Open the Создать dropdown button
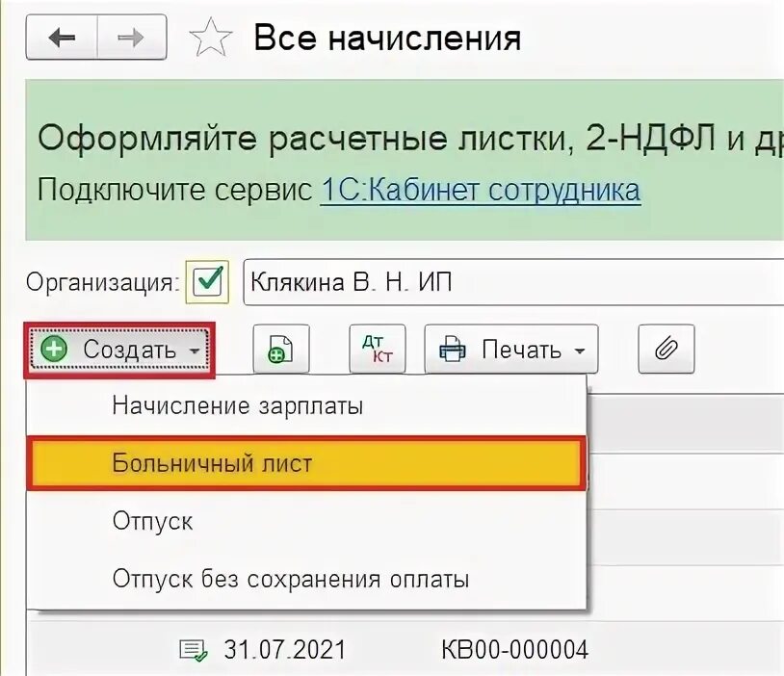 (x=120, y=350)
